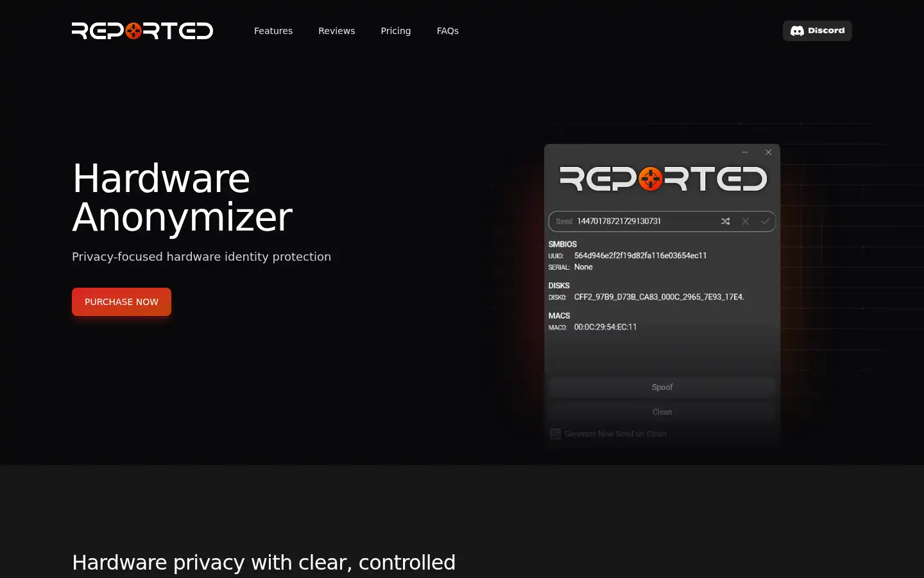Click the REPORTED logo in the header
Image resolution: width=924 pixels, height=578 pixels.
click(x=142, y=31)
